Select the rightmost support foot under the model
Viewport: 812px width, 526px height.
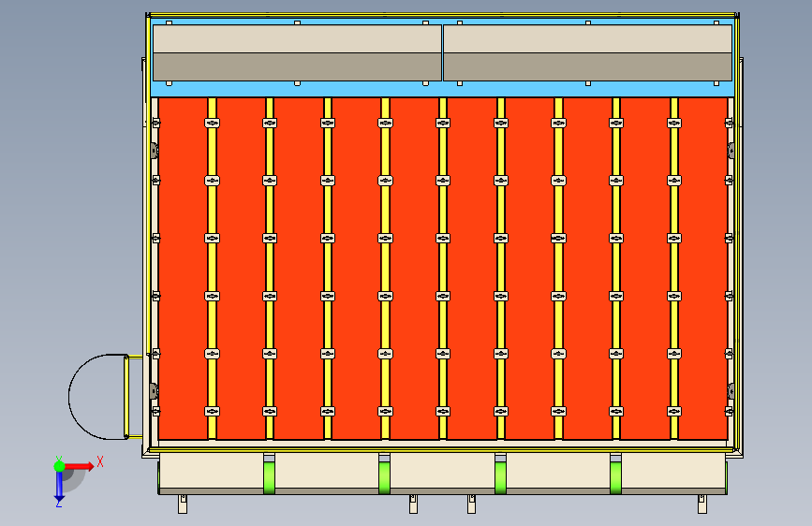tap(702, 504)
